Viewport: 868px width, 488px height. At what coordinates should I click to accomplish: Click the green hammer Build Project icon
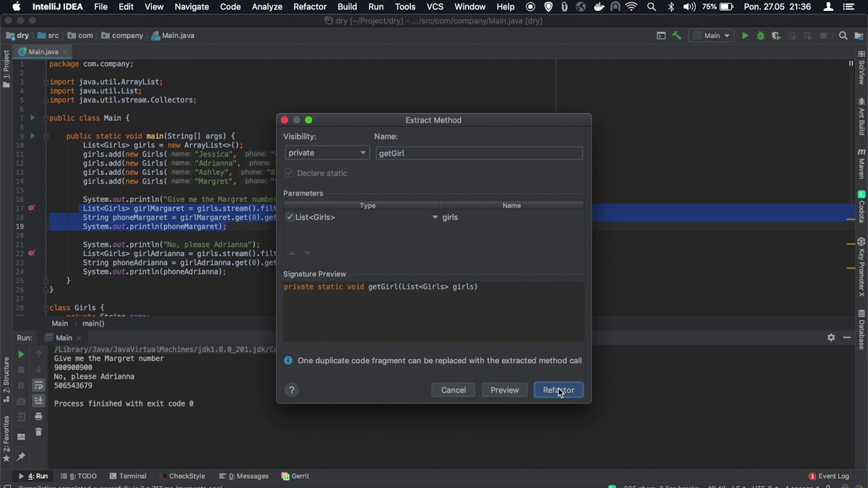(676, 36)
